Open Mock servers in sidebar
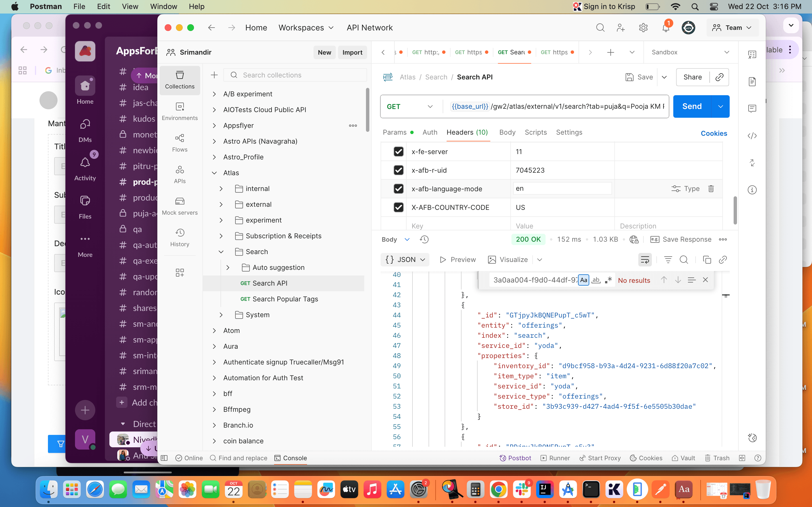 click(180, 206)
